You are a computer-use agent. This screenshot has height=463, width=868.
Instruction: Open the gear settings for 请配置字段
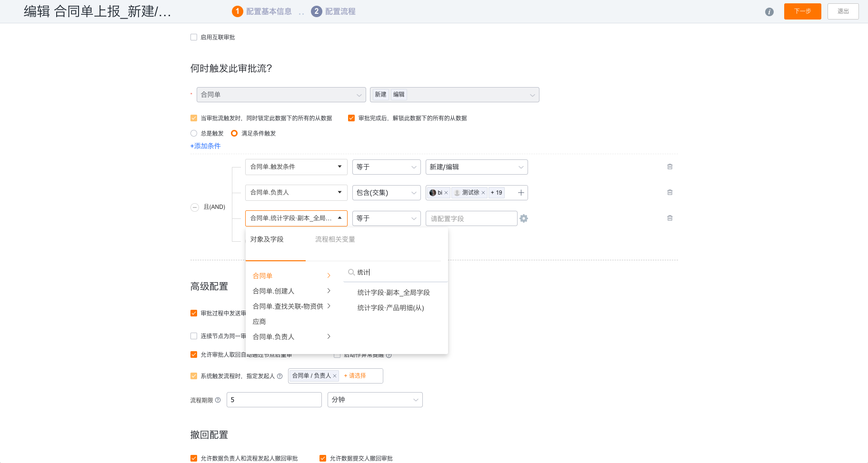[x=524, y=218]
